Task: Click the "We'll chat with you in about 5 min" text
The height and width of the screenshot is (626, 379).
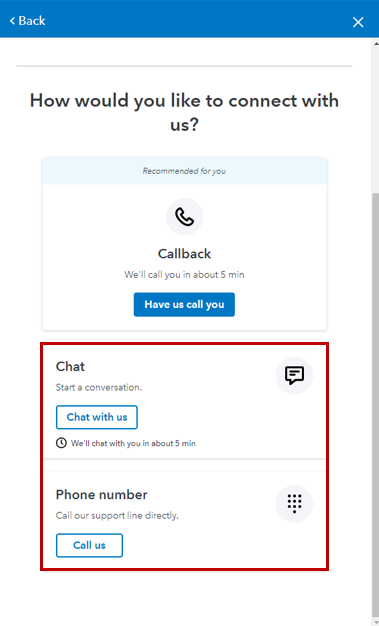Action: click(133, 443)
